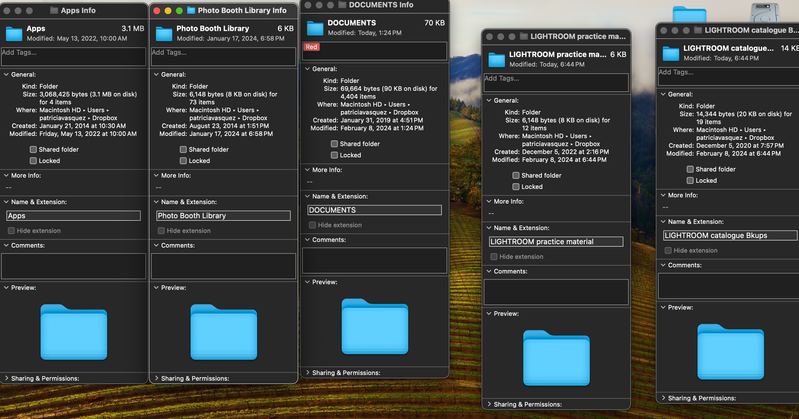Enable Shared folder in Apps Info
The width and height of the screenshot is (799, 419).
coord(33,149)
